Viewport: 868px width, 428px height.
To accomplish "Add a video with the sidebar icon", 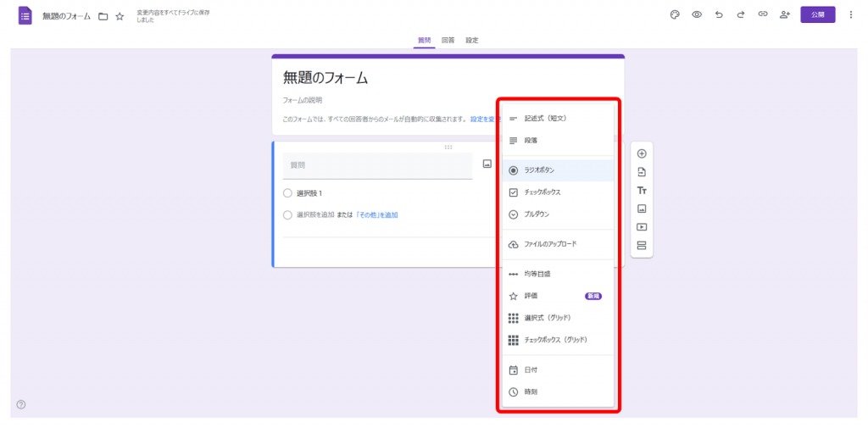I will click(x=642, y=227).
